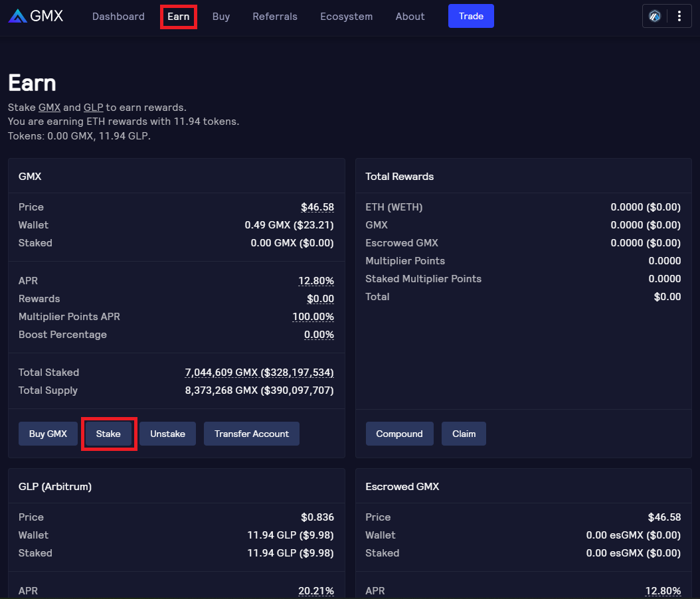Viewport: 700px width, 599px height.
Task: Click the GMX APR 12.80% value in GMX card
Action: coord(316,281)
